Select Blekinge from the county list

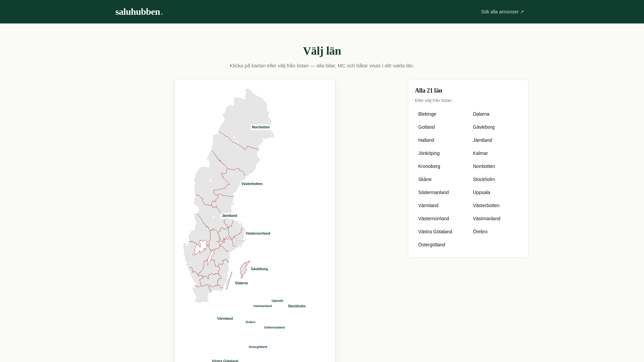441,114
